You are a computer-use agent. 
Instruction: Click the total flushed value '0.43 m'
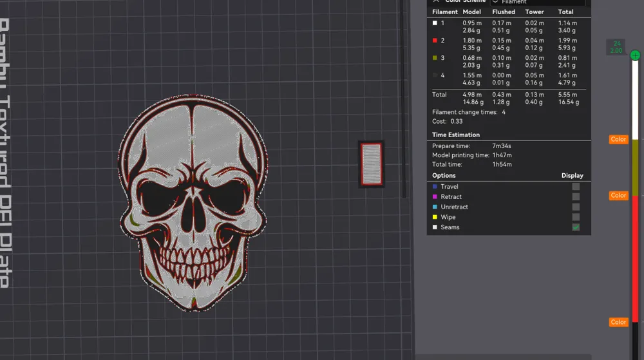click(502, 95)
